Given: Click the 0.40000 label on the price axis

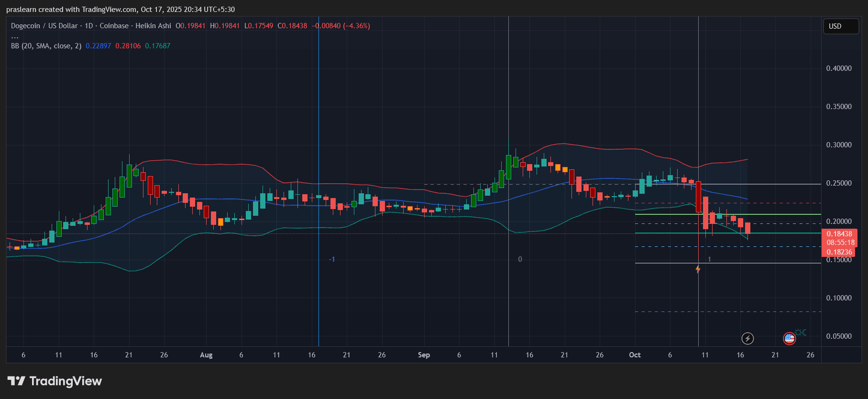Looking at the screenshot, I should pyautogui.click(x=839, y=68).
